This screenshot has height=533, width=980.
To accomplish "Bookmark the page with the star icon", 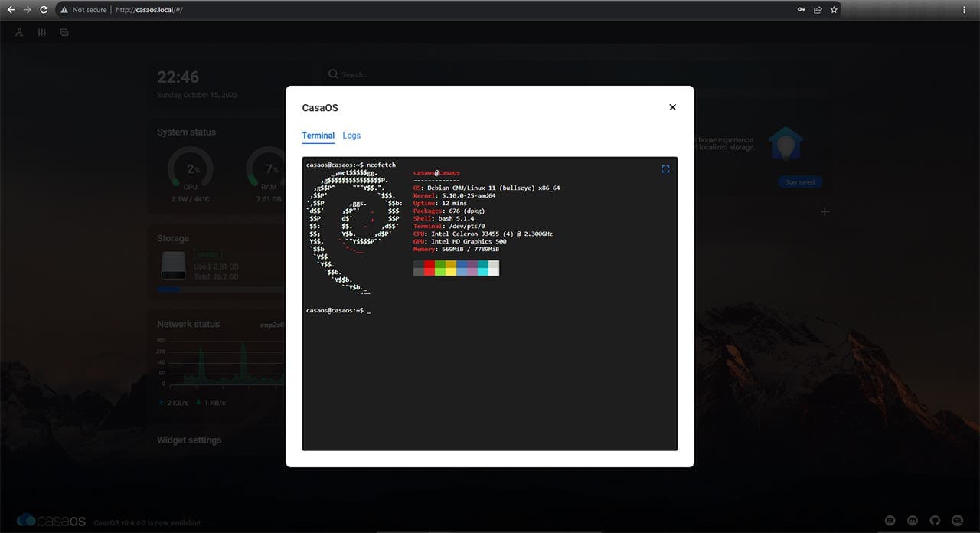I will click(835, 10).
